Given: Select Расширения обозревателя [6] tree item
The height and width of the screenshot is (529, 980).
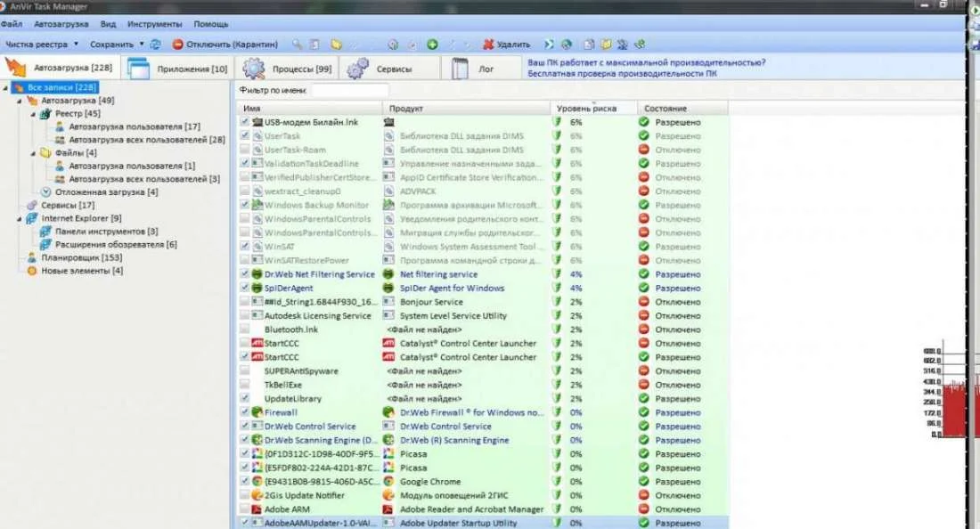Looking at the screenshot, I should pos(116,244).
